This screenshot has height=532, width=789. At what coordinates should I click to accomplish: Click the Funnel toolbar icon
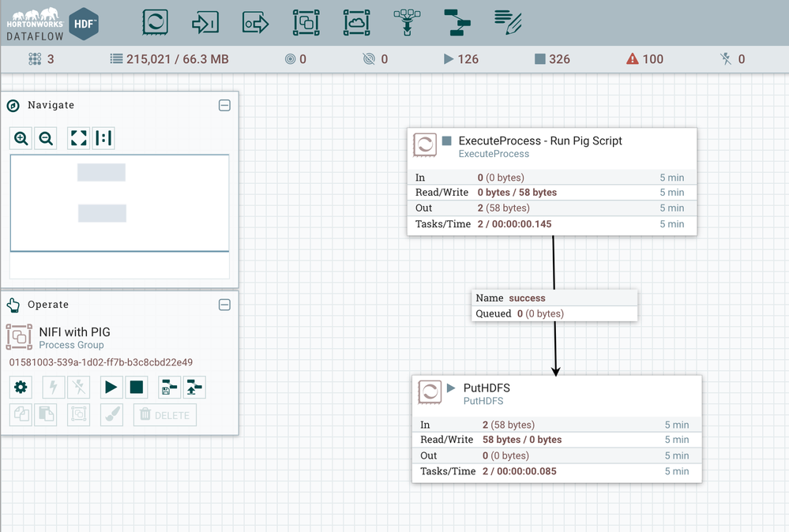(407, 22)
